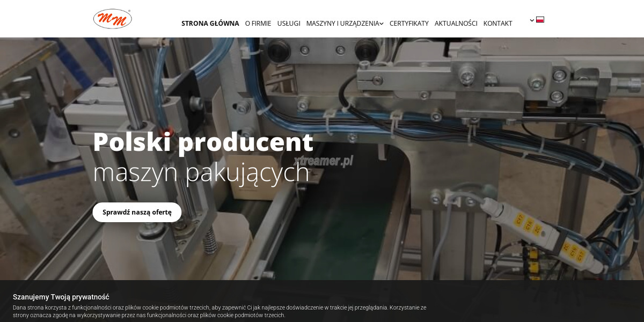View the Certyfikaty page
Image resolution: width=644 pixels, height=322 pixels.
tap(409, 24)
